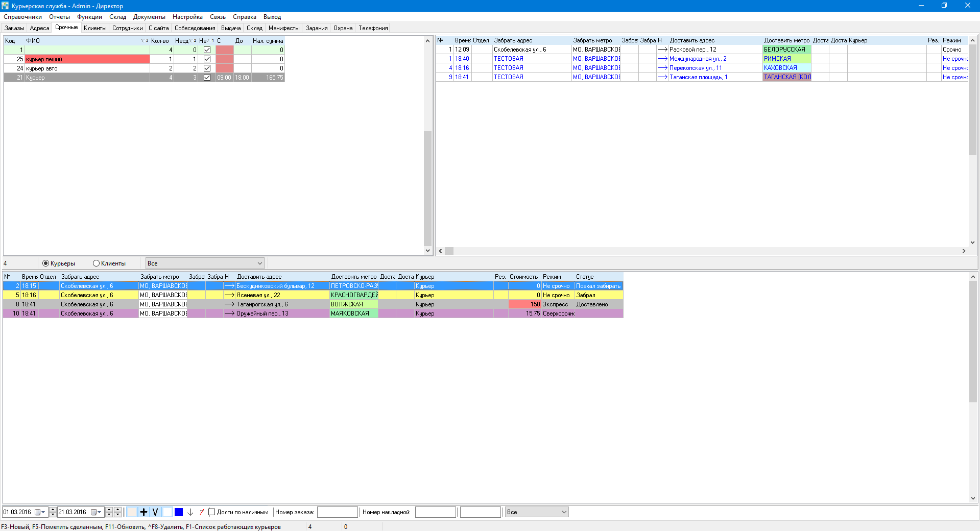Click courier list scroll down arrow
The width and height of the screenshot is (980, 531).
pyautogui.click(x=427, y=251)
